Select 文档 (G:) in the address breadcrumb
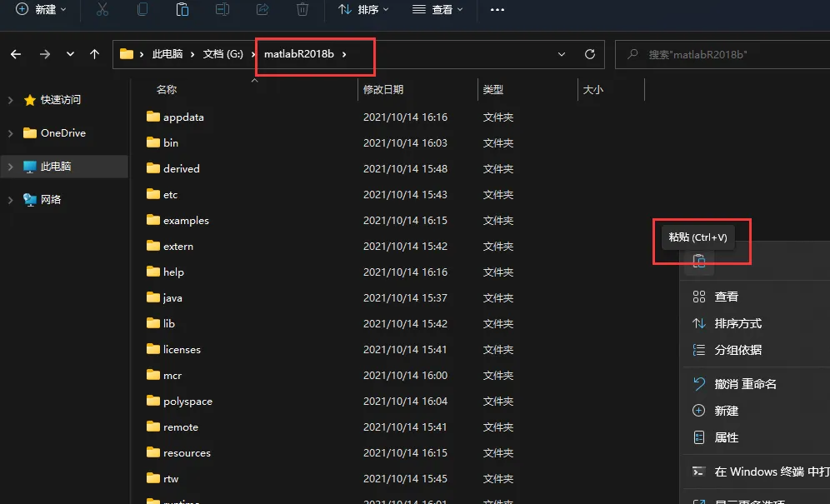This screenshot has width=830, height=504. [222, 54]
